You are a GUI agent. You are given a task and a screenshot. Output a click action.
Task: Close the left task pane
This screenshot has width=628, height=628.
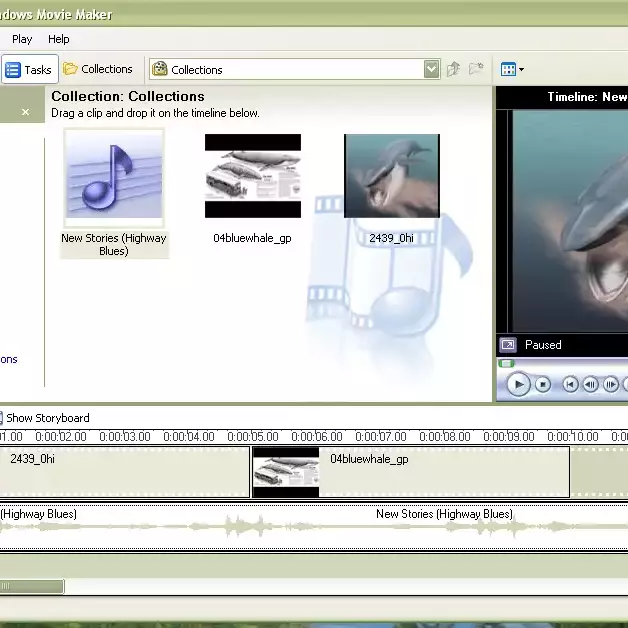(x=26, y=112)
